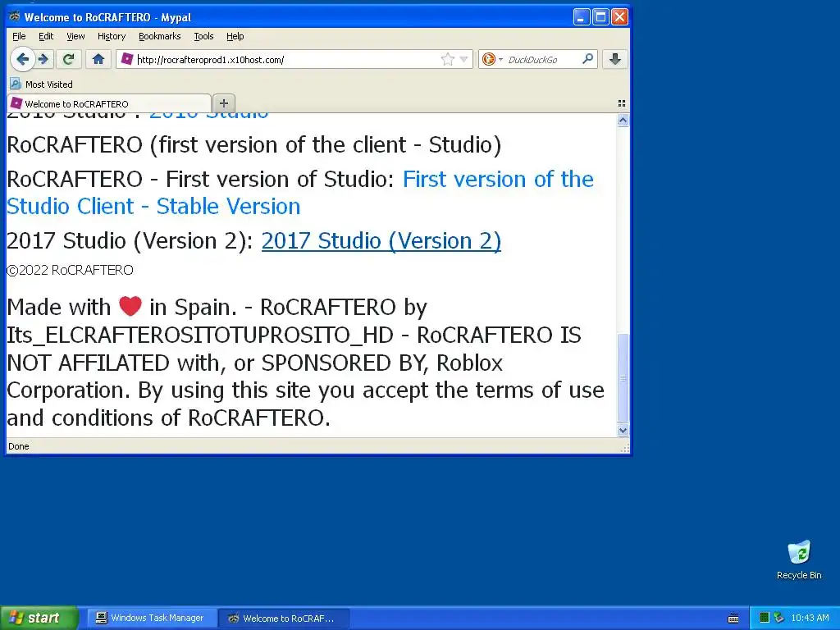Follow the 2017 Studio (Version 2) link
This screenshot has width=840, height=630.
(381, 240)
